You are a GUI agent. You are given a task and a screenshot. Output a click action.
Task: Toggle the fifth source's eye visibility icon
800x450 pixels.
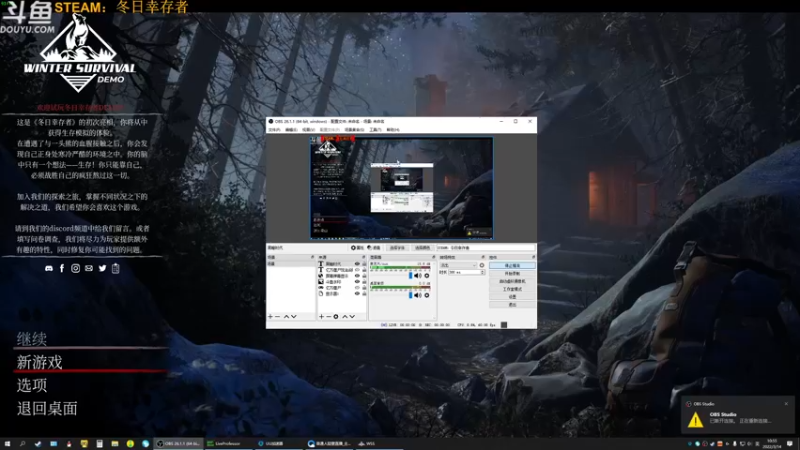(x=357, y=288)
